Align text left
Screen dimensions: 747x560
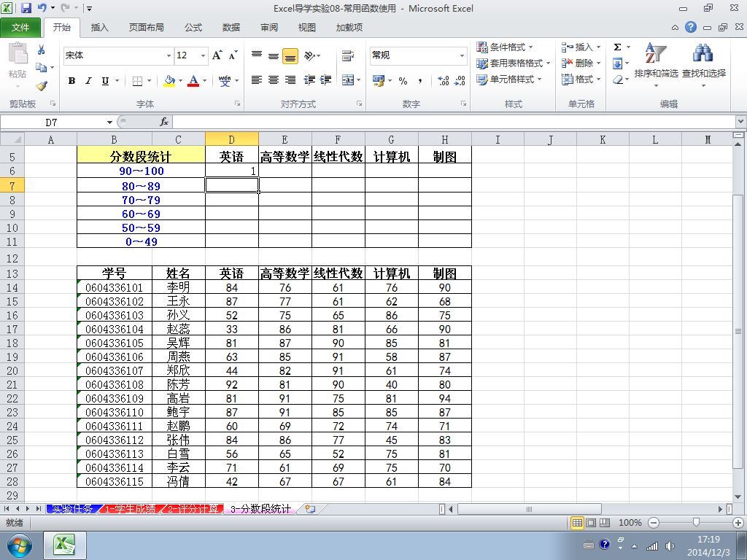(x=257, y=80)
